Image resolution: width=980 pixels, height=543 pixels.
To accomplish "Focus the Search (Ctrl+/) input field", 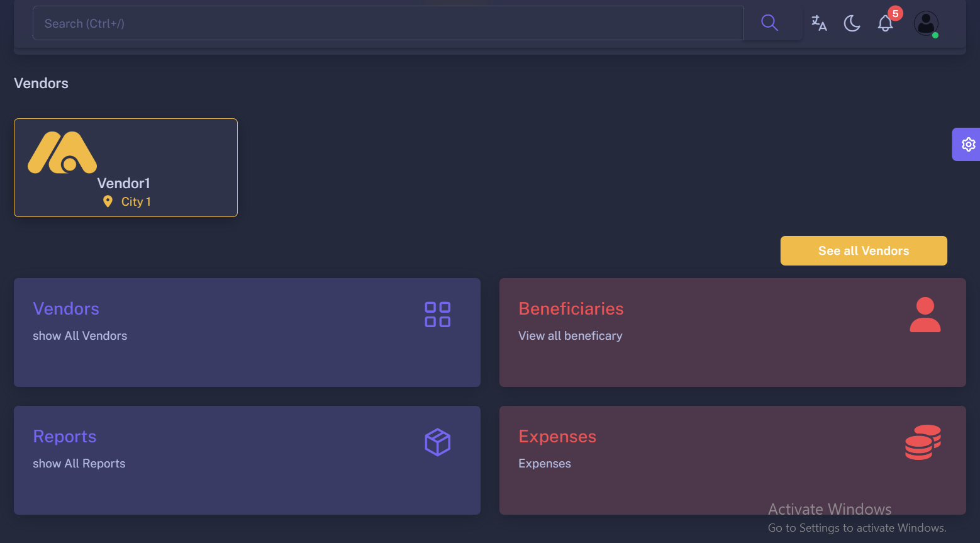I will (388, 23).
